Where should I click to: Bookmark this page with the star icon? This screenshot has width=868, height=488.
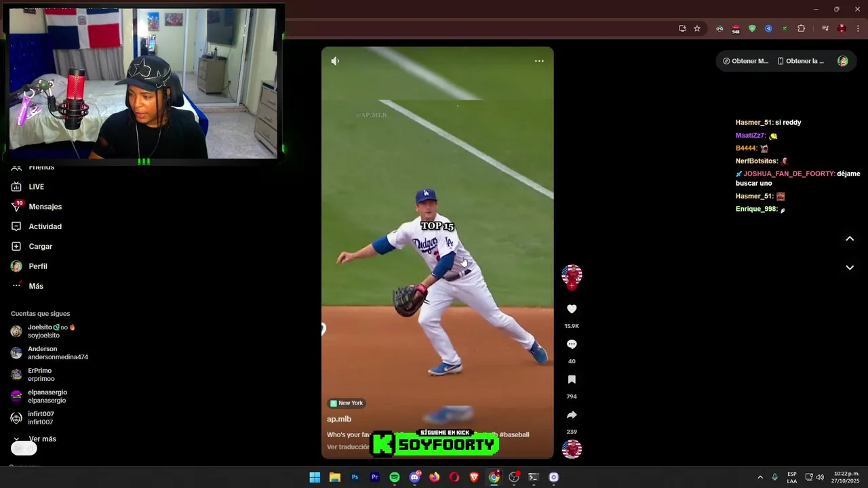pyautogui.click(x=697, y=28)
